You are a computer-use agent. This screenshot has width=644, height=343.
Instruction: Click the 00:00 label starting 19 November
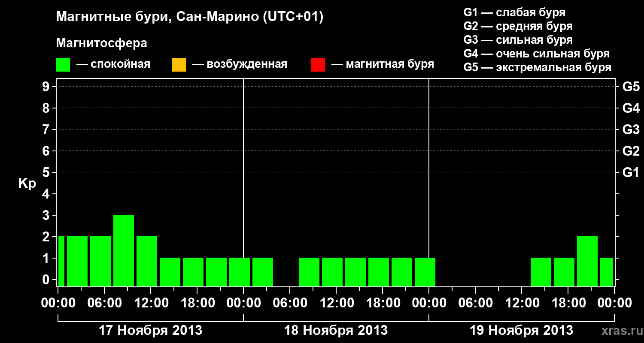(x=429, y=303)
